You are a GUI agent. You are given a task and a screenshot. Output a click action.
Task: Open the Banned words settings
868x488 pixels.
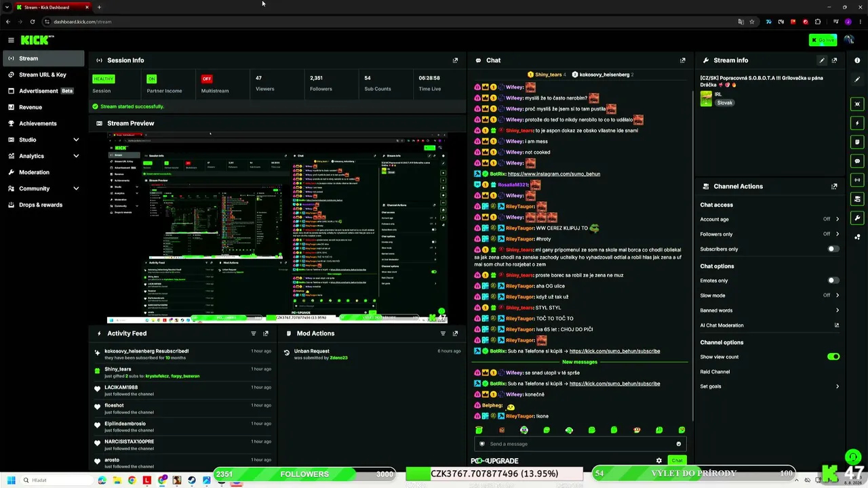click(770, 310)
